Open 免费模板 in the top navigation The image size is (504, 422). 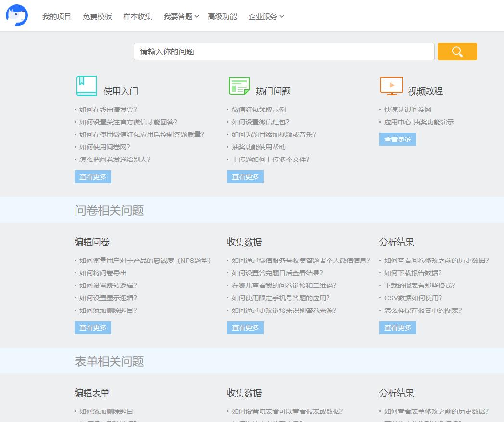coord(97,16)
